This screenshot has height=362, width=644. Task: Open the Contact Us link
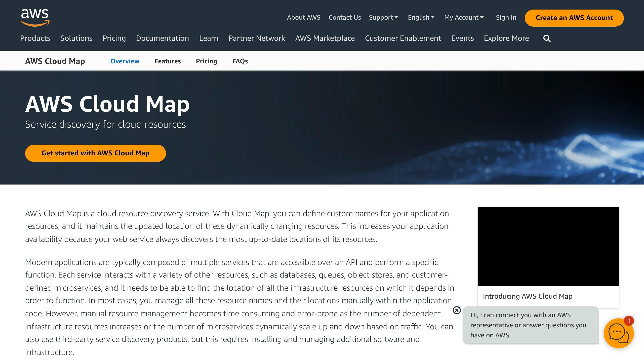[345, 18]
